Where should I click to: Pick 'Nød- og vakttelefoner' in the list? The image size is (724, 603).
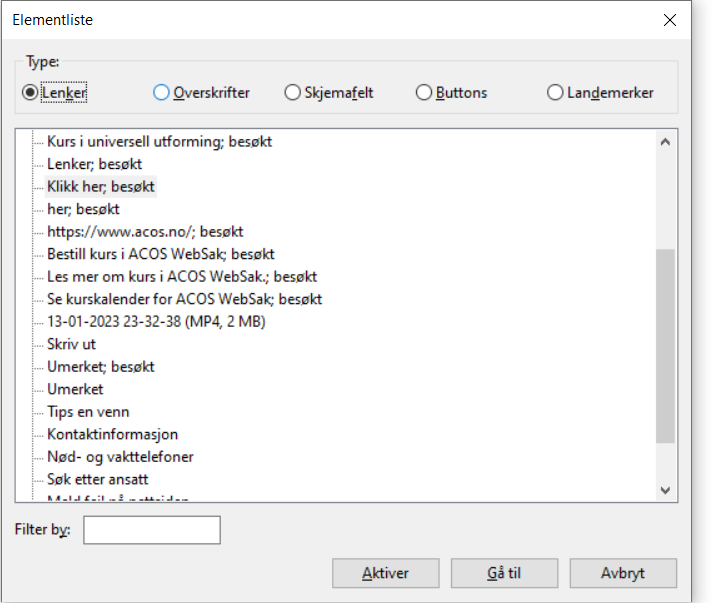point(120,457)
